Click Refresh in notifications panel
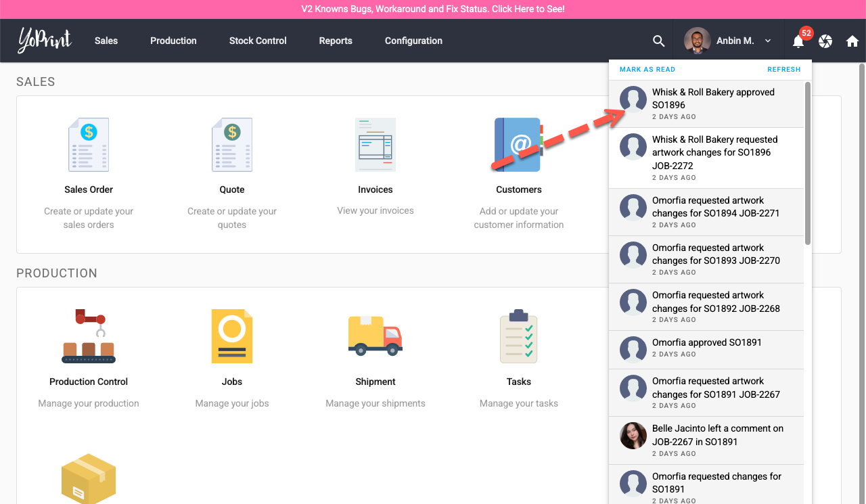Viewport: 866px width, 504px height. pos(783,70)
